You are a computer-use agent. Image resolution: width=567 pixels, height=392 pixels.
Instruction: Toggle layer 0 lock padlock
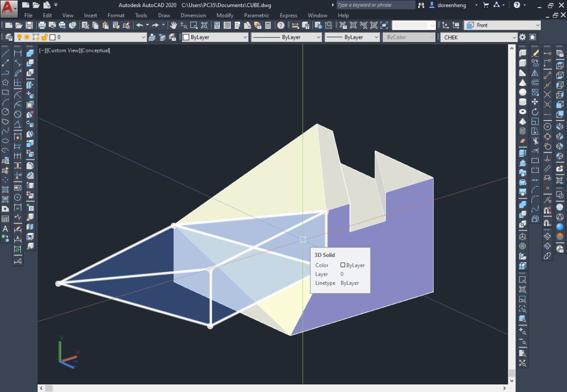point(44,37)
